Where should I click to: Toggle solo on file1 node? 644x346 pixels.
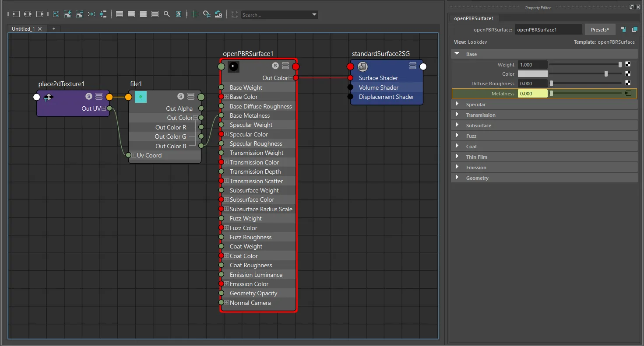[x=181, y=96]
